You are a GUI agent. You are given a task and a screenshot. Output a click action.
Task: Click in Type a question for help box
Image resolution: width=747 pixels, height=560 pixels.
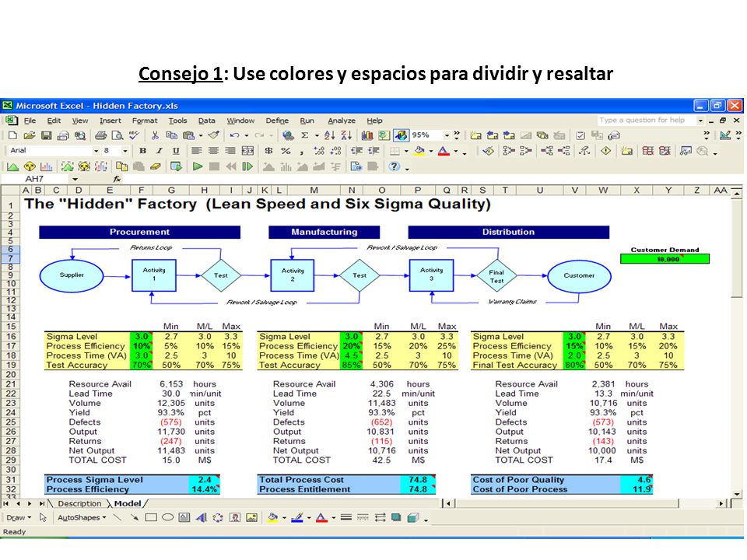(x=647, y=121)
